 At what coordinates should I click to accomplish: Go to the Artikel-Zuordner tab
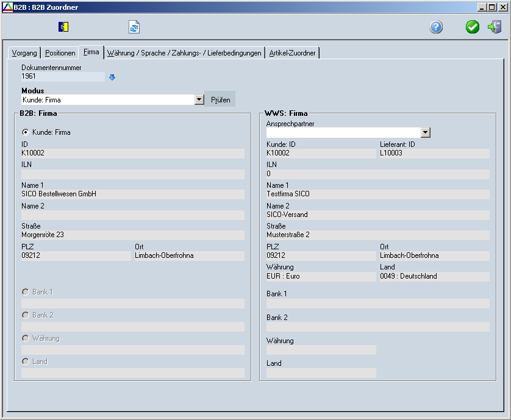click(x=293, y=53)
